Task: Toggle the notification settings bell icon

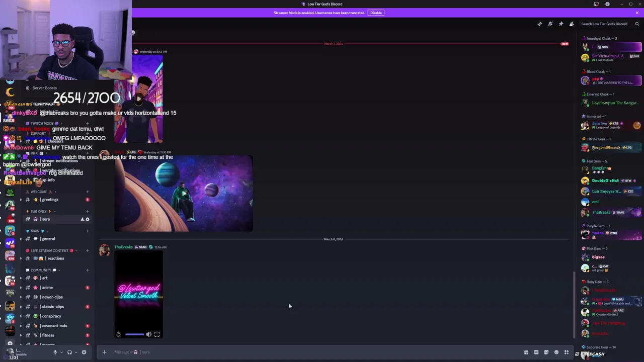Action: 550,24
